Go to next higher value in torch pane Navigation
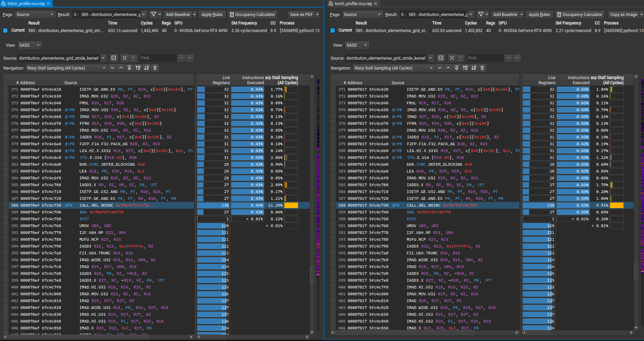Image resolution: width=644 pixels, height=341 pixels. (x=465, y=68)
